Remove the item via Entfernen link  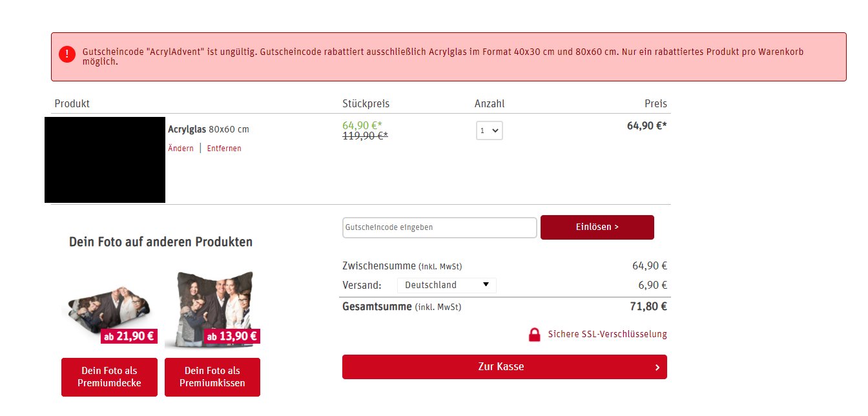[x=224, y=149]
